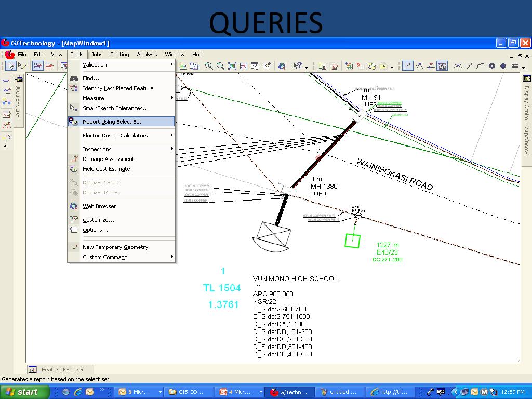Click the Damage Assessment menu icon
This screenshot has width=532, height=399.
click(x=74, y=159)
